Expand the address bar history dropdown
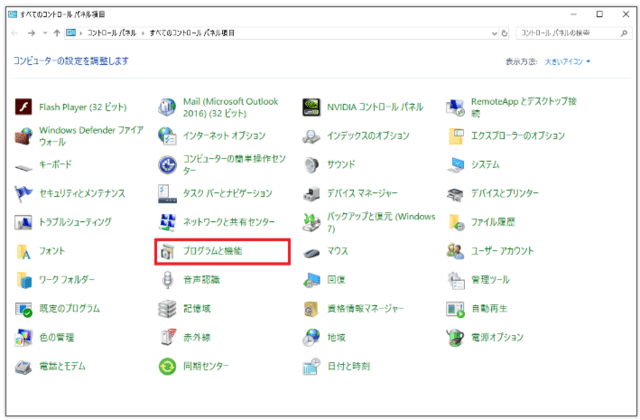640x420 pixels. tap(494, 33)
